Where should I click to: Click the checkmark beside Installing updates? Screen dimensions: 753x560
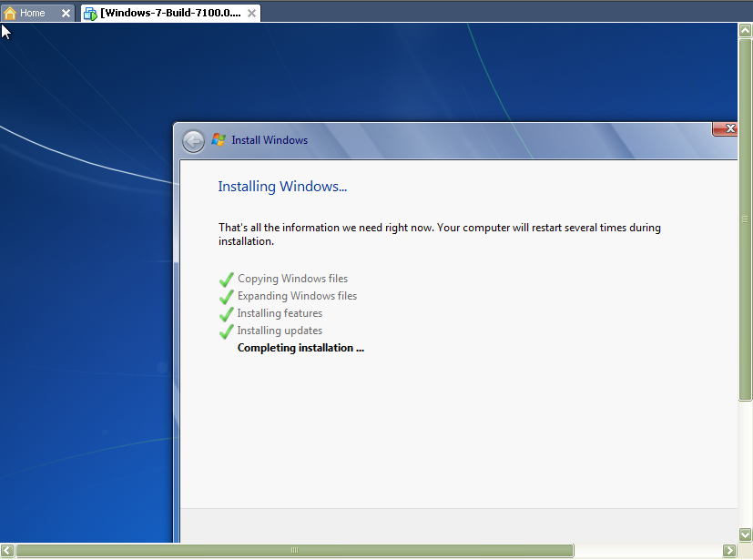[227, 331]
